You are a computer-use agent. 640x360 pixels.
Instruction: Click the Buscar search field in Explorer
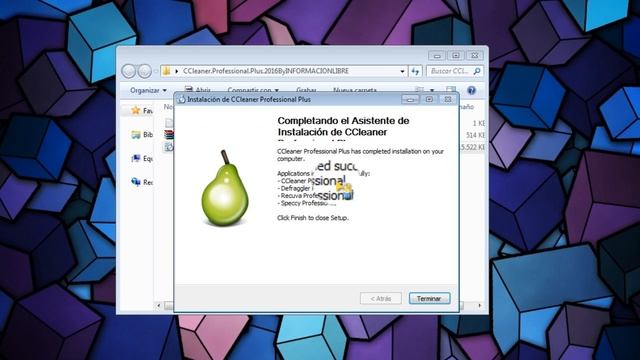pyautogui.click(x=455, y=71)
